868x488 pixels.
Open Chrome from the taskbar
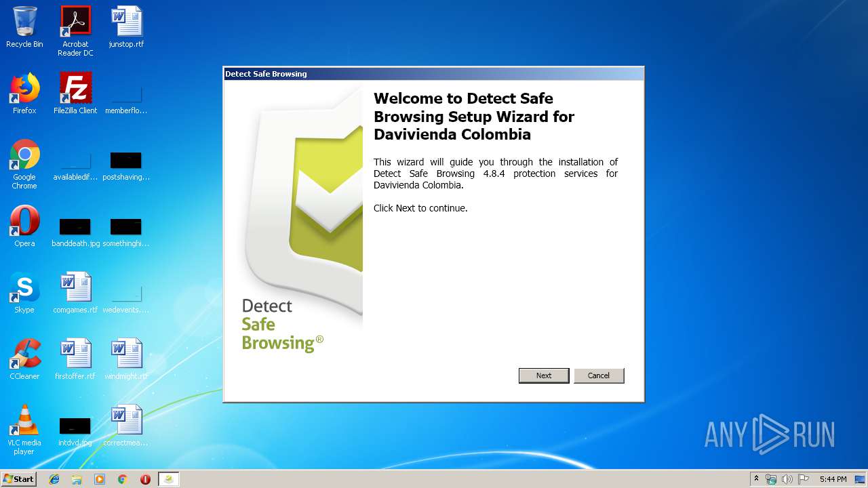coord(122,479)
